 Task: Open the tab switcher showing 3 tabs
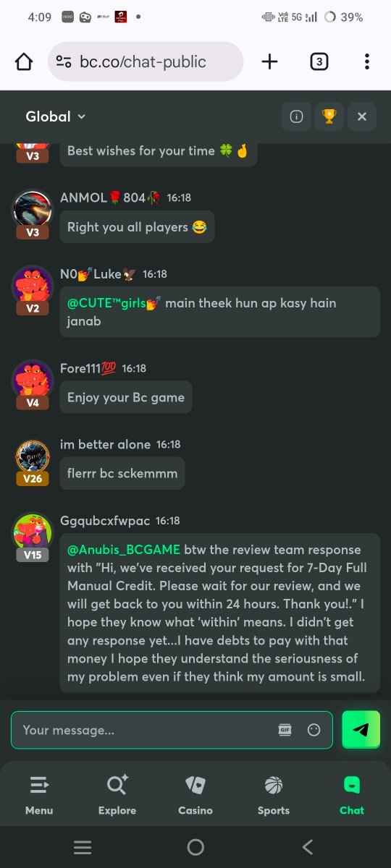tap(319, 61)
